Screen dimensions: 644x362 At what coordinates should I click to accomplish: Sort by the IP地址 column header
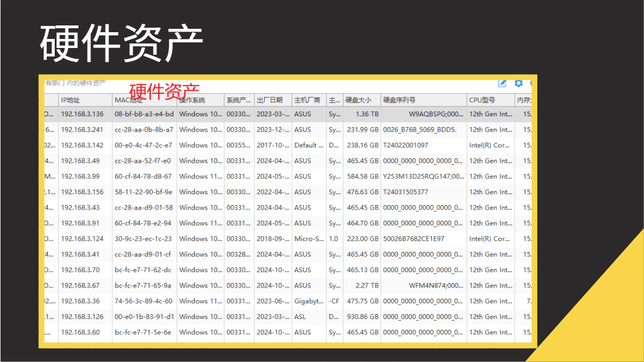85,100
